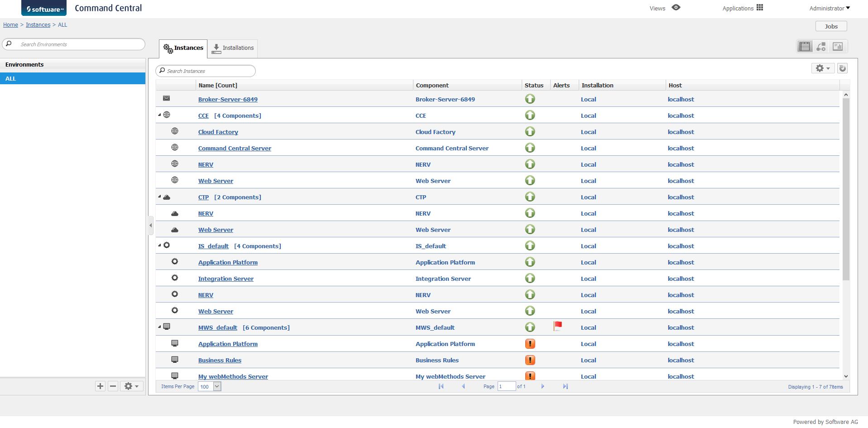Screen dimensions: 868x428
Task: Go to next page arrow
Action: [x=542, y=386]
